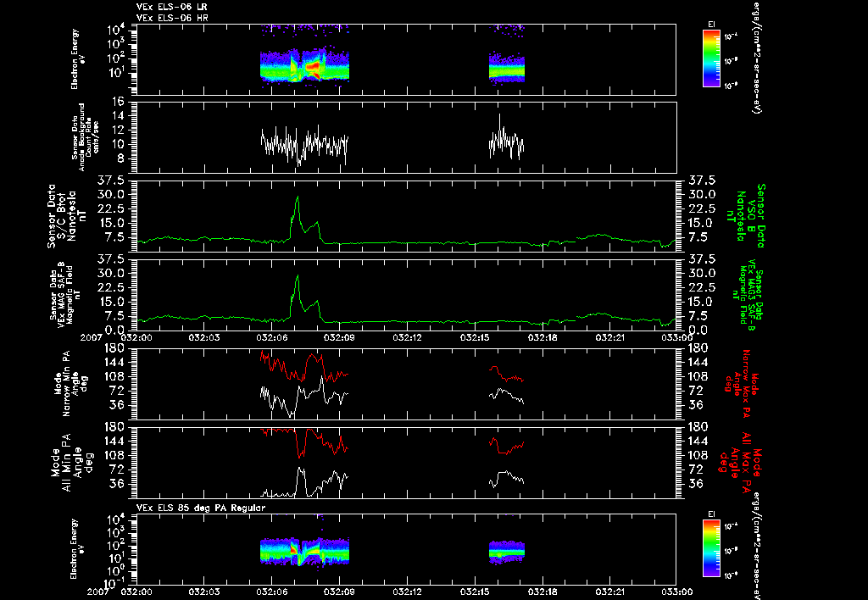Click the first red All Max PA trace
This screenshot has height=600, width=868.
(x=304, y=442)
